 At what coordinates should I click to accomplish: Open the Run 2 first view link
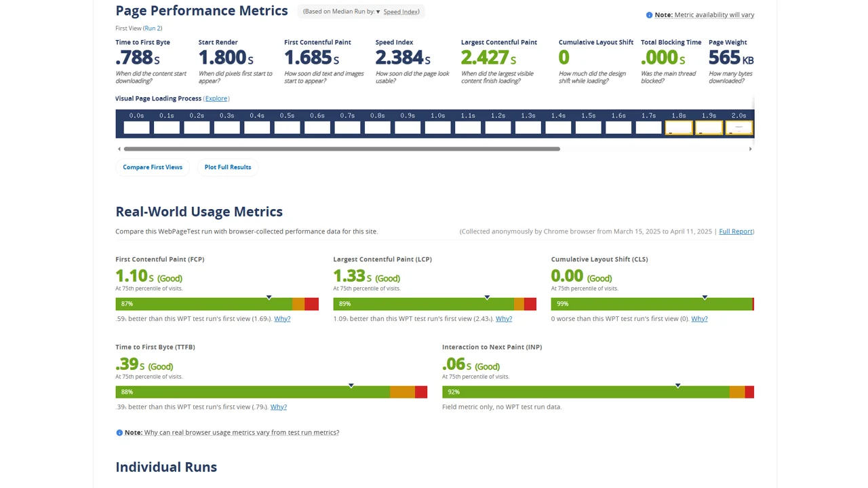153,29
